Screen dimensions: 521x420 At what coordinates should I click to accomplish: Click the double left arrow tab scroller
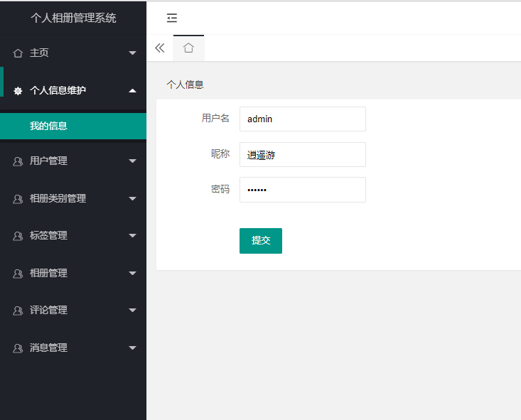160,48
